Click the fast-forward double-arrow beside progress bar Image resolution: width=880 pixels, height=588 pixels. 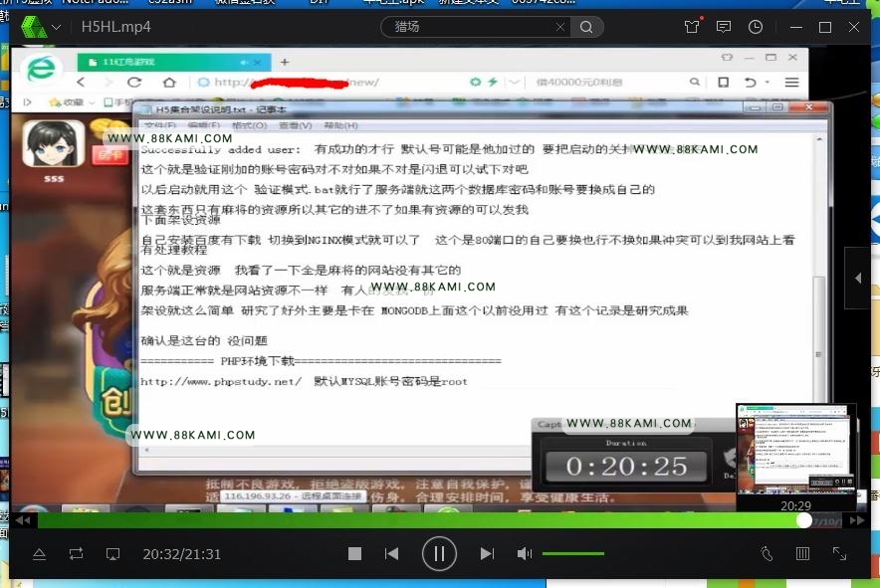(x=856, y=520)
